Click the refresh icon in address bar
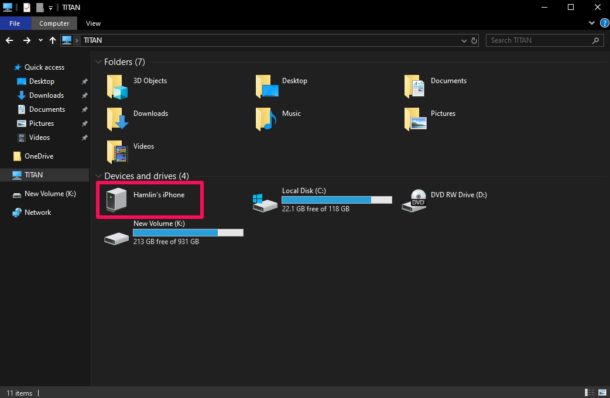This screenshot has width=610, height=398. [474, 40]
